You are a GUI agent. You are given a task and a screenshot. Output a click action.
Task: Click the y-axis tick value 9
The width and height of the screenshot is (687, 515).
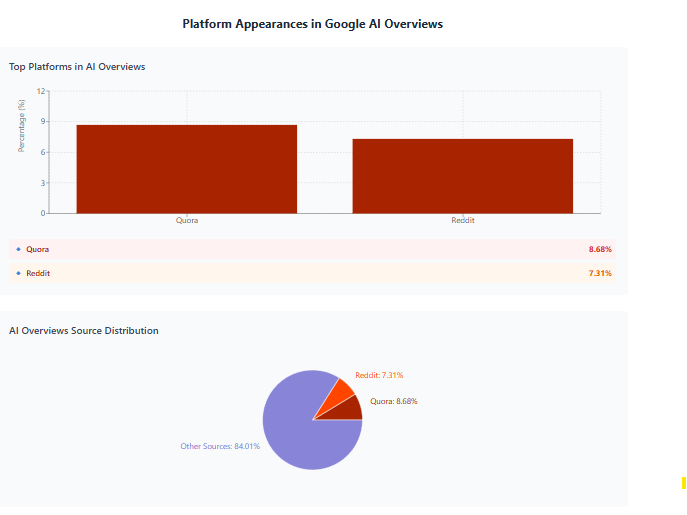point(43,121)
